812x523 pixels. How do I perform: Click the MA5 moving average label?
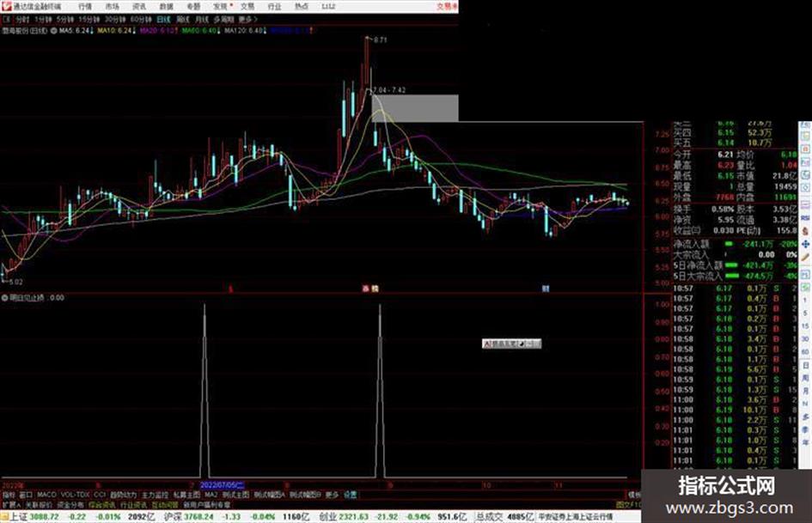click(76, 31)
